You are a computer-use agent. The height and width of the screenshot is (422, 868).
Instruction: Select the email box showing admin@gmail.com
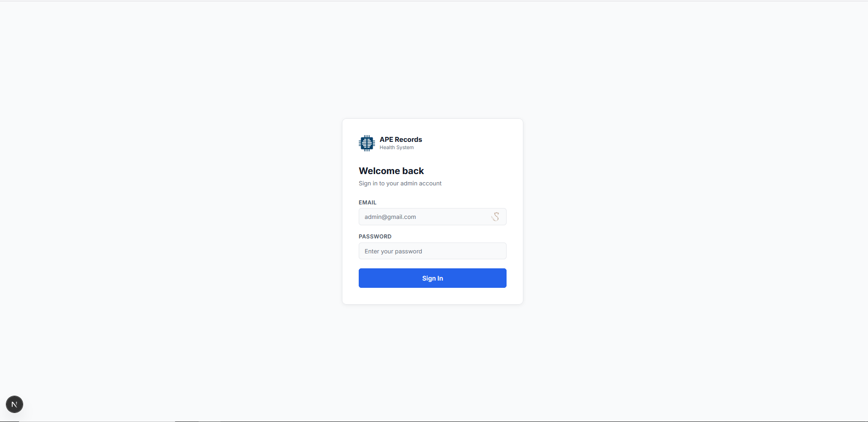[x=432, y=217]
